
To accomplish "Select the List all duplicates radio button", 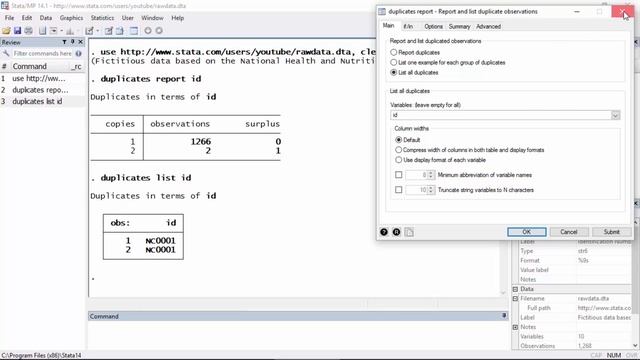I will pos(393,72).
